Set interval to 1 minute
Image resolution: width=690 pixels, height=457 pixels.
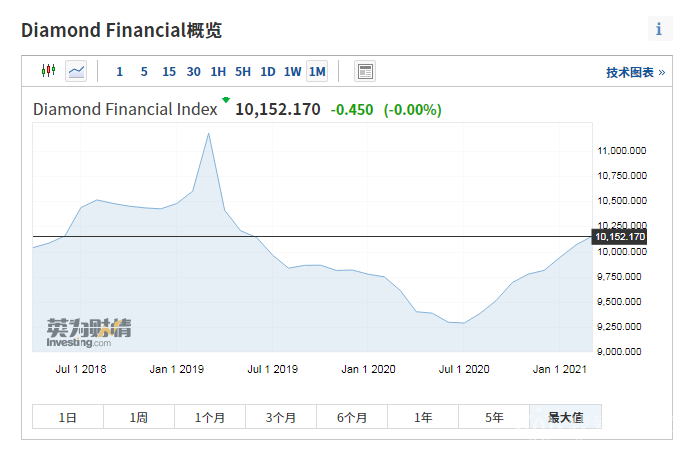click(x=120, y=71)
